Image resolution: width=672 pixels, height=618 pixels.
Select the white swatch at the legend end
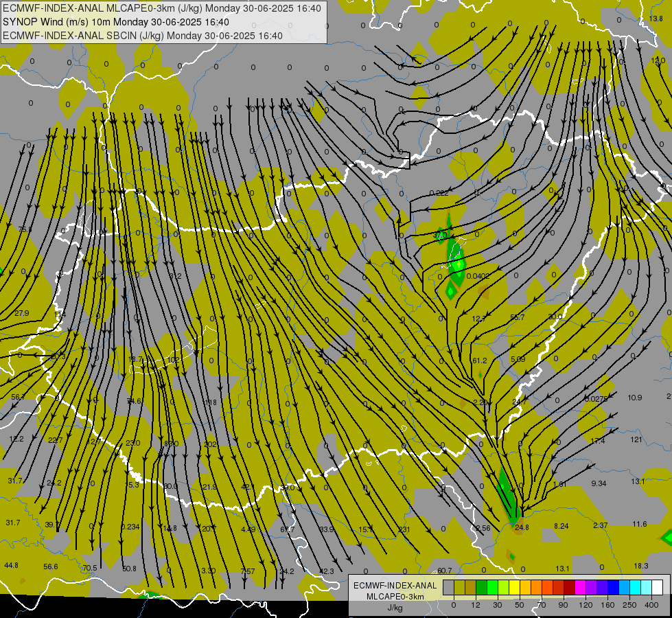coord(658,588)
